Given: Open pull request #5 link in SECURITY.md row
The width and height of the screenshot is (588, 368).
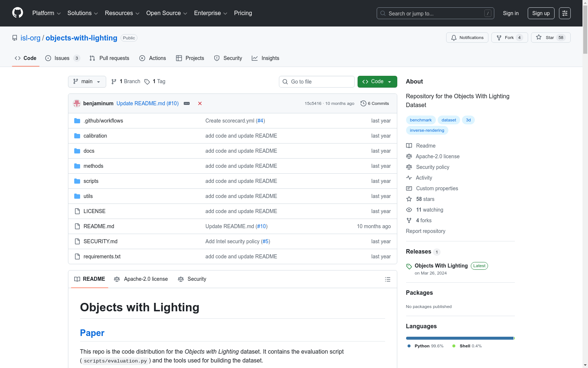Looking at the screenshot, I should pyautogui.click(x=265, y=241).
